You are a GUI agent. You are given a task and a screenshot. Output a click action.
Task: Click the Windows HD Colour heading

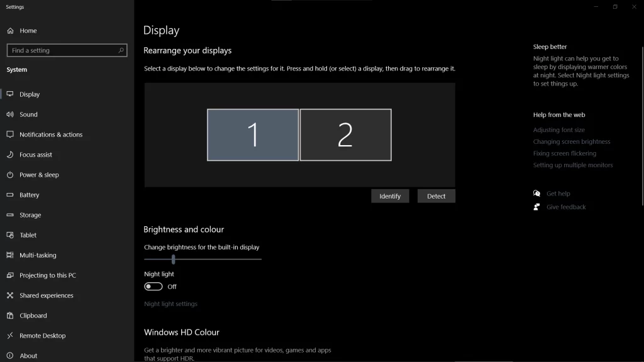(x=182, y=332)
